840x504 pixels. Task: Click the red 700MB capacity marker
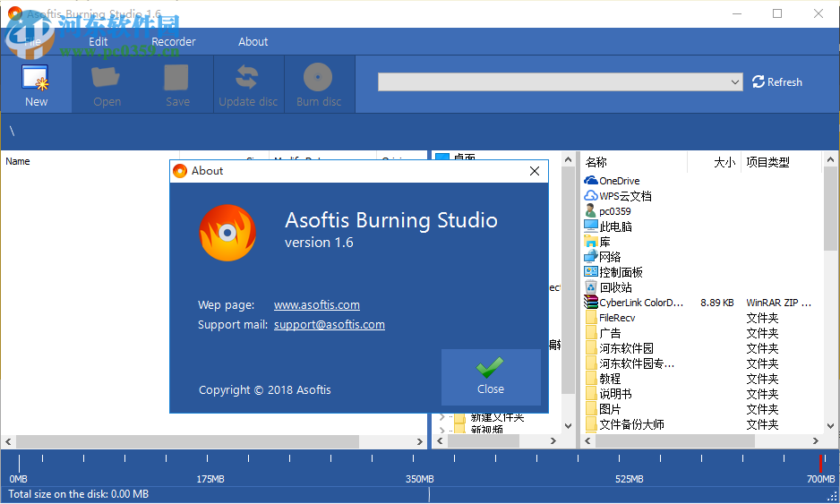pyautogui.click(x=820, y=463)
